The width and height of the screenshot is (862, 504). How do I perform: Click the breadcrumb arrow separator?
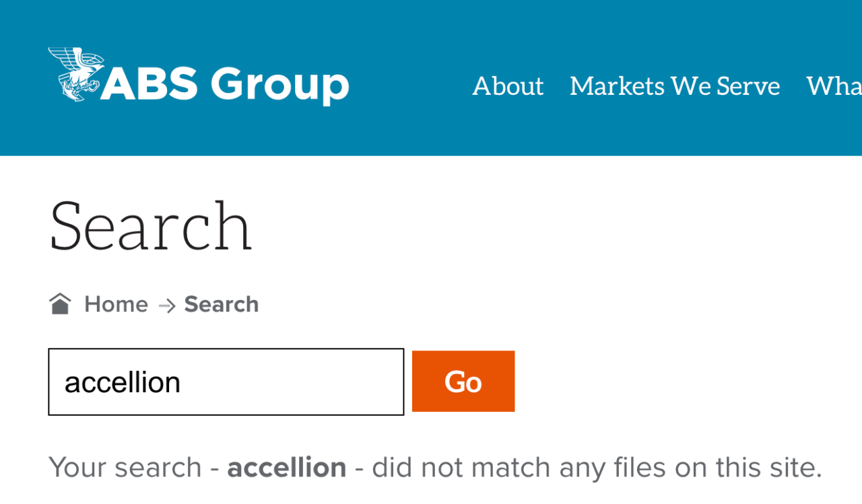coord(166,305)
